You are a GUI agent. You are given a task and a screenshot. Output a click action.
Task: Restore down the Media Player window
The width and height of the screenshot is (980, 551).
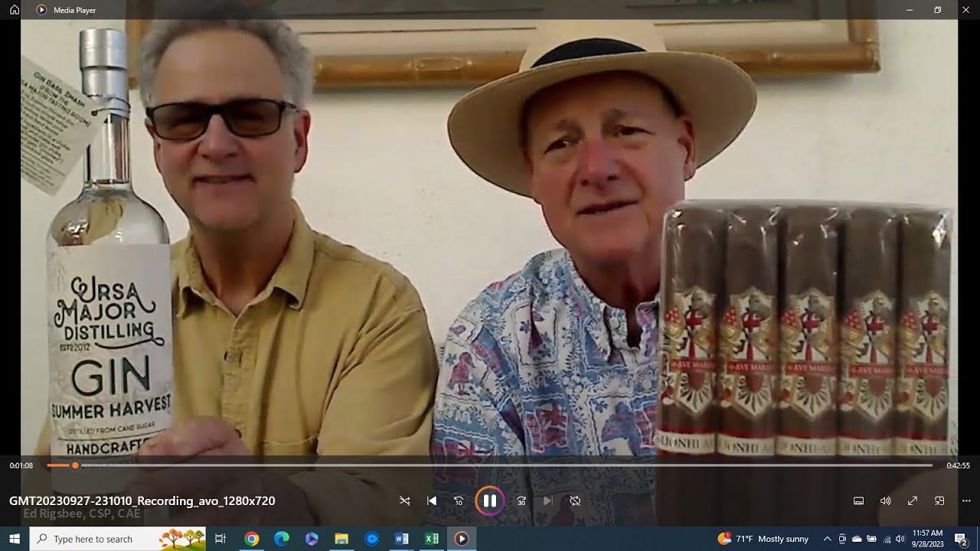(x=938, y=10)
